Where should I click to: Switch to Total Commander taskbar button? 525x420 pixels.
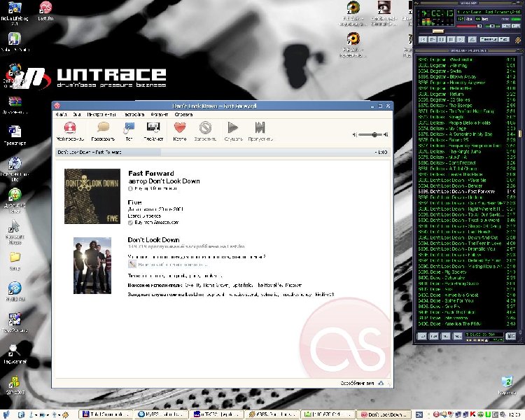tap(106, 414)
